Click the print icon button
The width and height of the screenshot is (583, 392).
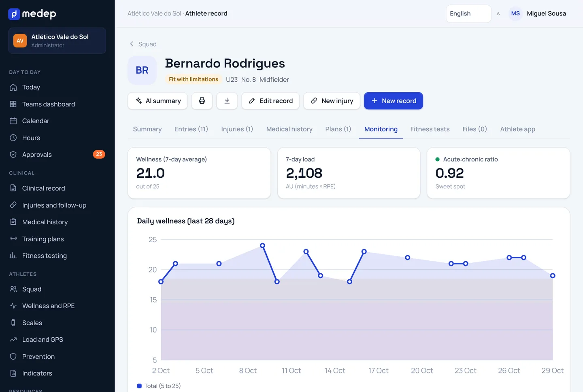[202, 101]
